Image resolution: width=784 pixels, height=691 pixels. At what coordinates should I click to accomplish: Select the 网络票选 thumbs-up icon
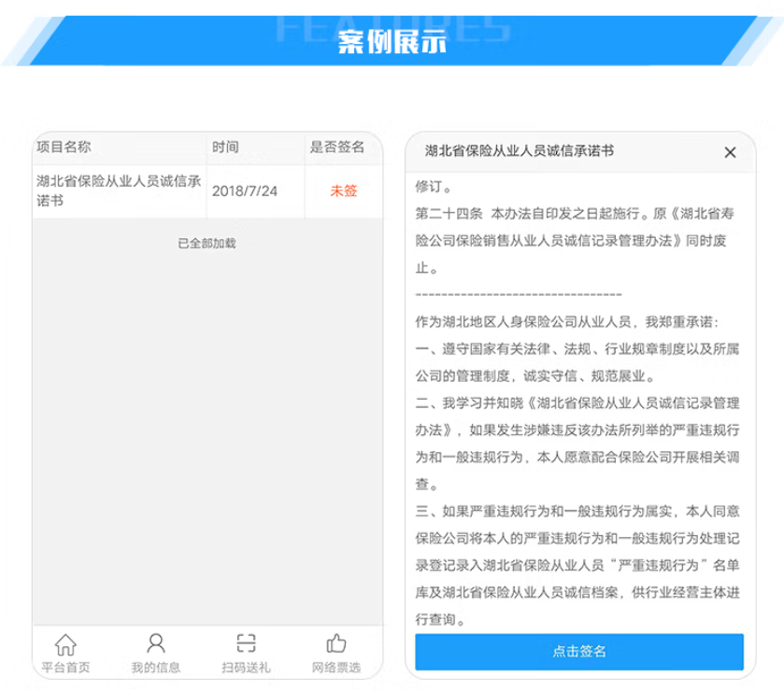(x=336, y=644)
